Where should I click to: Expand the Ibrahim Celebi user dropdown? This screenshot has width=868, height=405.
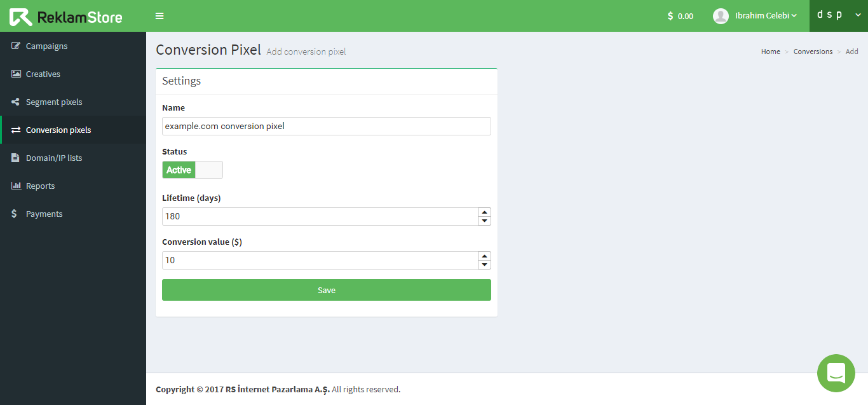click(x=755, y=16)
